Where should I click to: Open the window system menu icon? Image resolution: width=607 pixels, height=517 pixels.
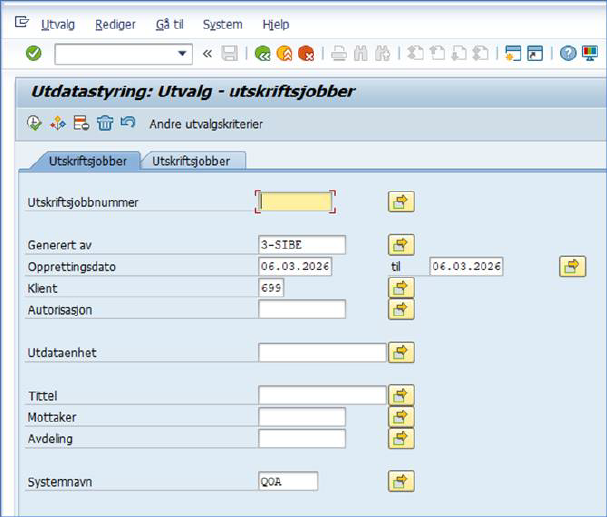[22, 22]
